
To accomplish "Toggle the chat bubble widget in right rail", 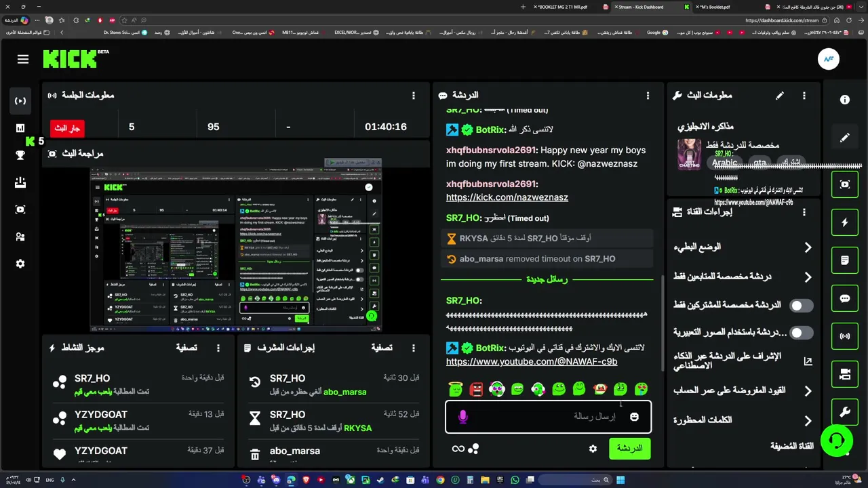I will tap(845, 298).
